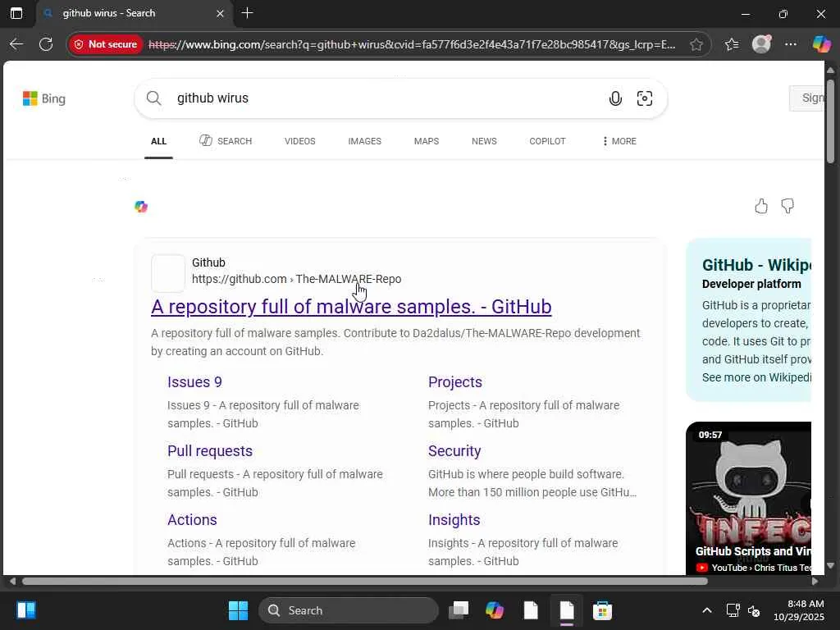Click the scroll down arrow on the vertical scrollbar
Image resolution: width=840 pixels, height=630 pixels.
click(830, 566)
